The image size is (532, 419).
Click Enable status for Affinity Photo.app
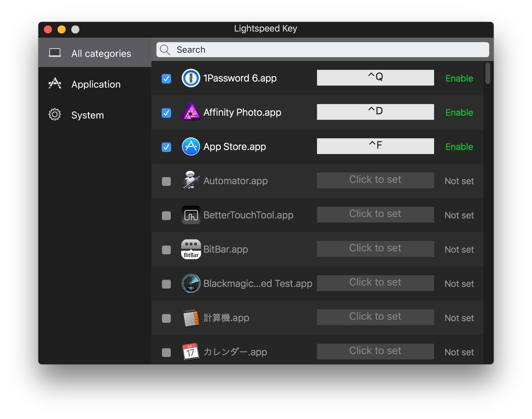459,113
